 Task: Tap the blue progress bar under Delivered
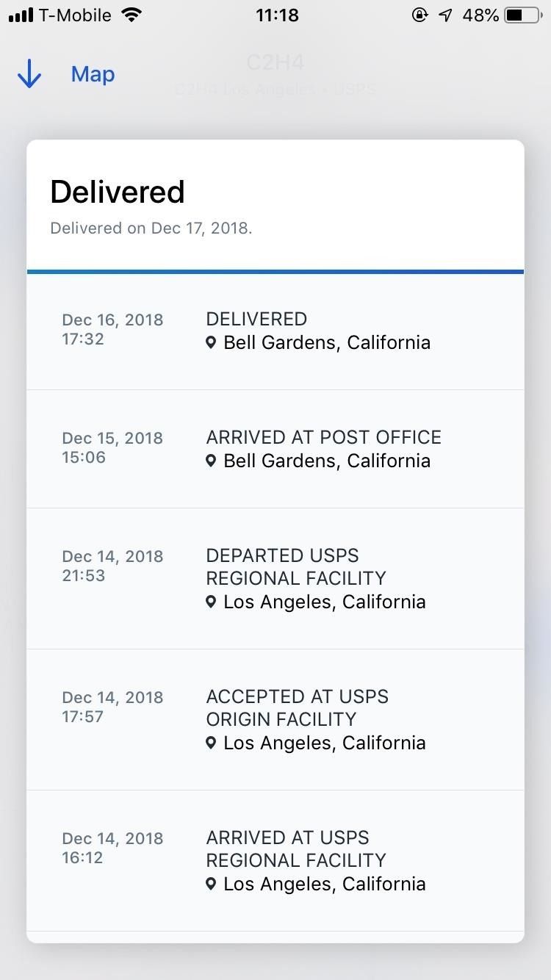point(275,272)
